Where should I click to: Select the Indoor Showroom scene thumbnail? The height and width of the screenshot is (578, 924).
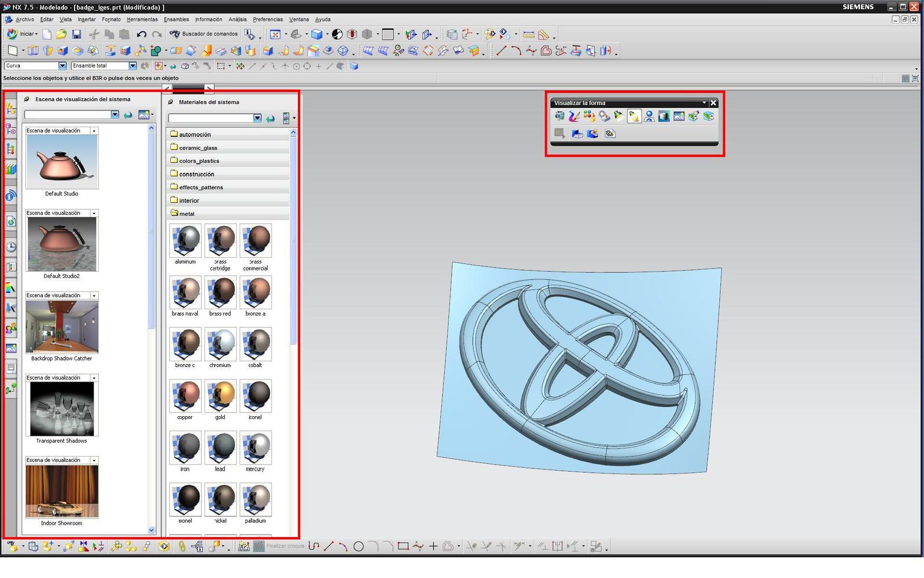click(62, 491)
